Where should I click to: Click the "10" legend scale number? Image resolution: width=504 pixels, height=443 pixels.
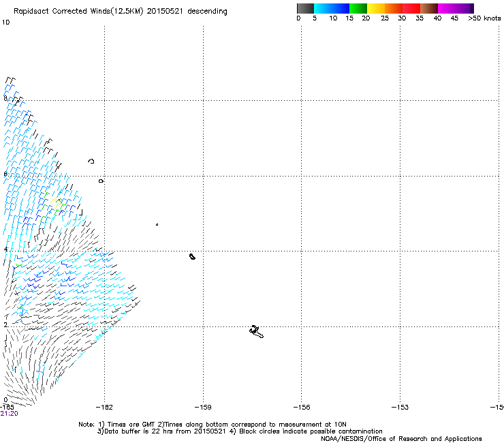click(x=333, y=18)
